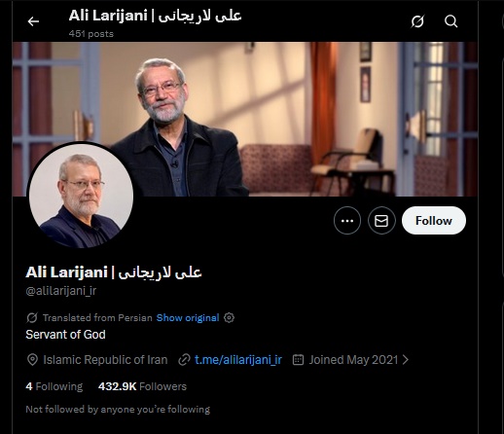Search this profile with magnifier icon
504x434 pixels.
tap(450, 21)
